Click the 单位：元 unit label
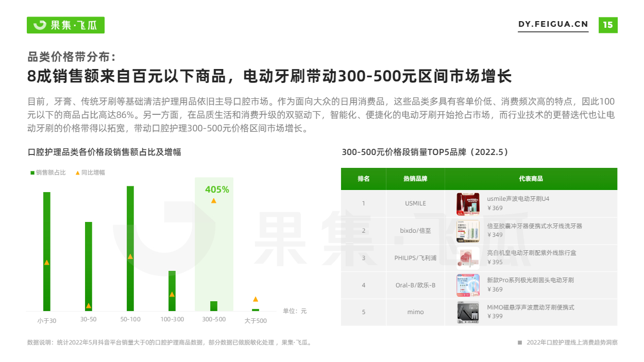644x362 pixels. click(295, 311)
